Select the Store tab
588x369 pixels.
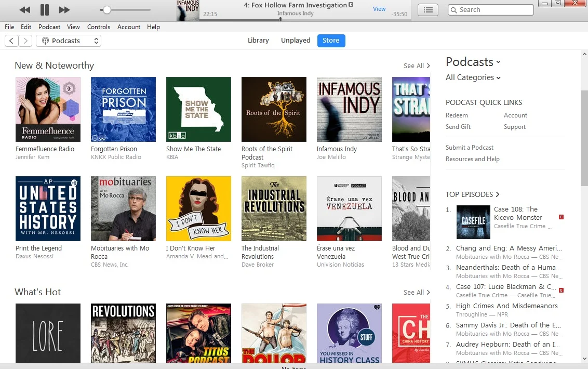331,40
